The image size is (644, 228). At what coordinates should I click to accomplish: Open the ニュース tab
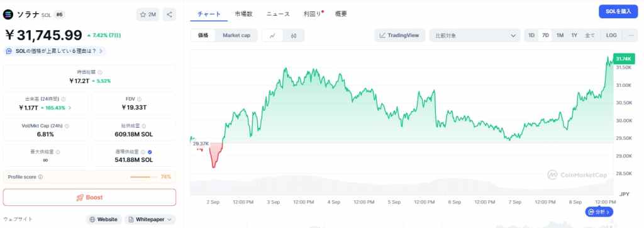pos(278,14)
